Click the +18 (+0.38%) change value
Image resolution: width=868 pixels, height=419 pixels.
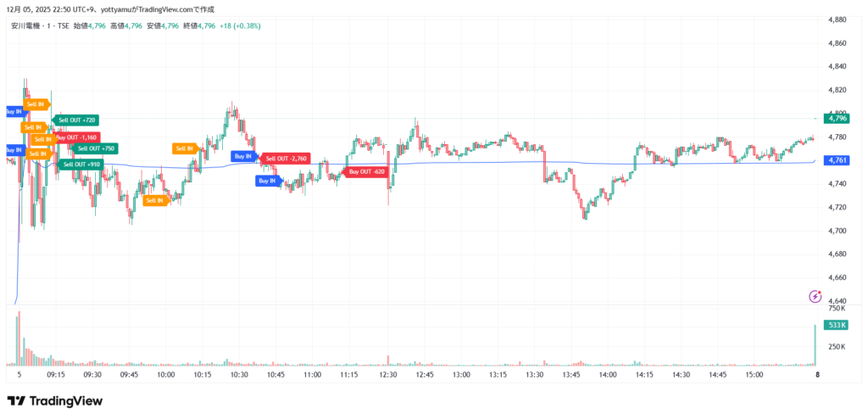[x=240, y=25]
